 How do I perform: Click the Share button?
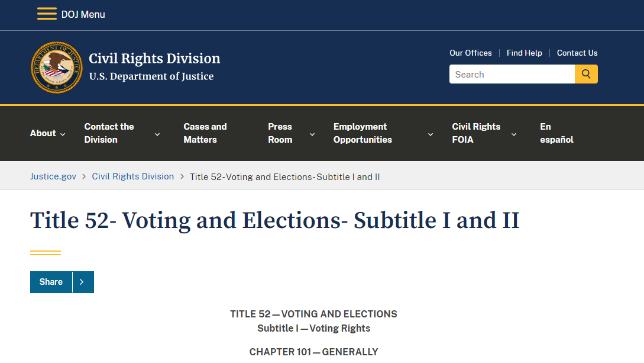tap(51, 282)
